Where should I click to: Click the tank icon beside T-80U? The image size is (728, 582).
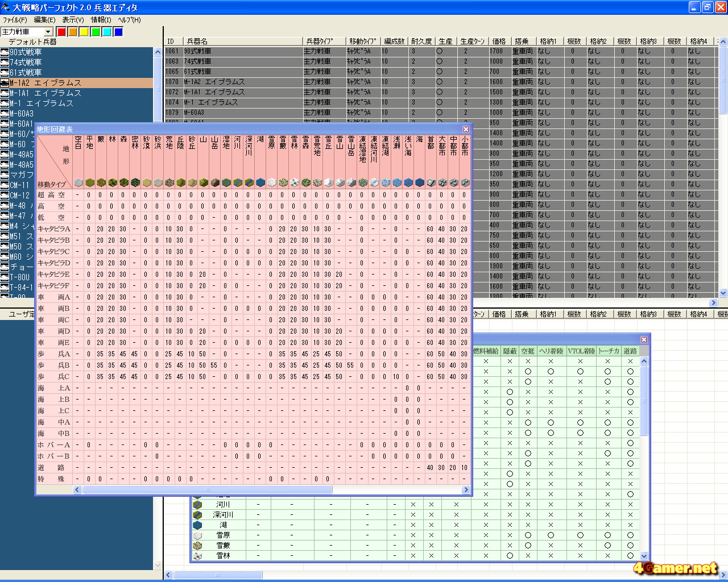[x=5, y=277]
